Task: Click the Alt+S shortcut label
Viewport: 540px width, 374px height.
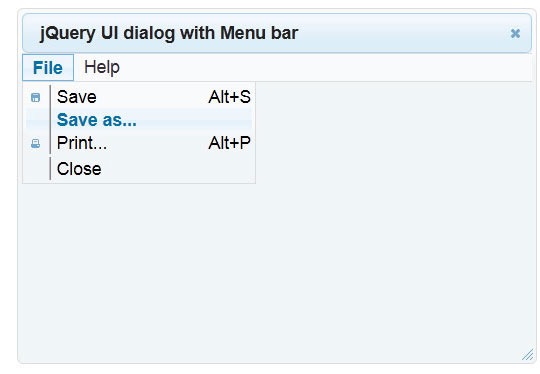Action: click(x=229, y=97)
